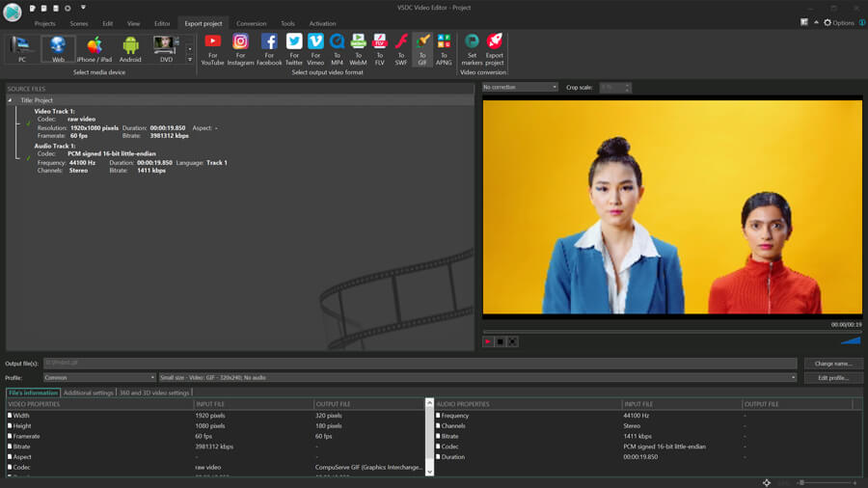Select PC as media device
The height and width of the screenshot is (488, 868).
(x=21, y=48)
